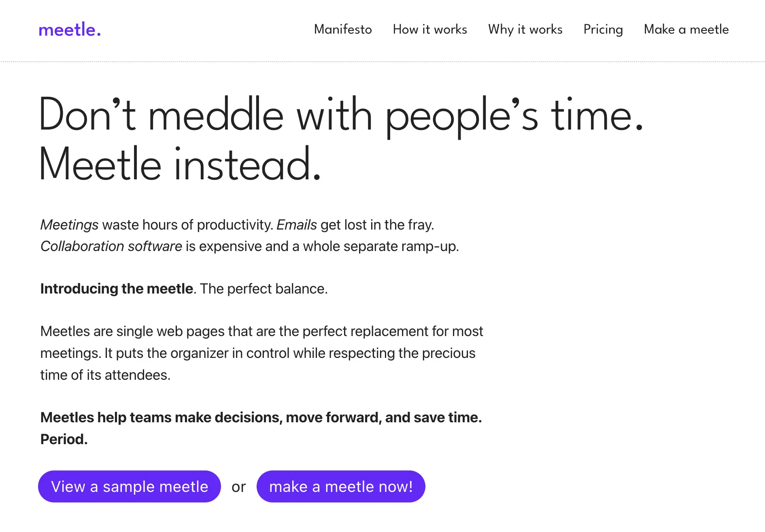Screen dimensions: 765x532
Task: Click the "Meetle instead." heading line
Action: click(x=181, y=164)
